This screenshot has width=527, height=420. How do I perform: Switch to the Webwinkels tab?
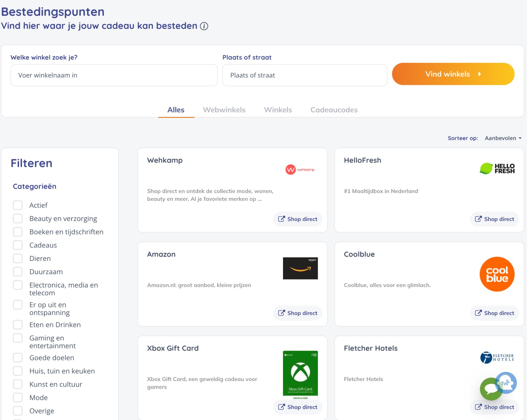pyautogui.click(x=224, y=110)
